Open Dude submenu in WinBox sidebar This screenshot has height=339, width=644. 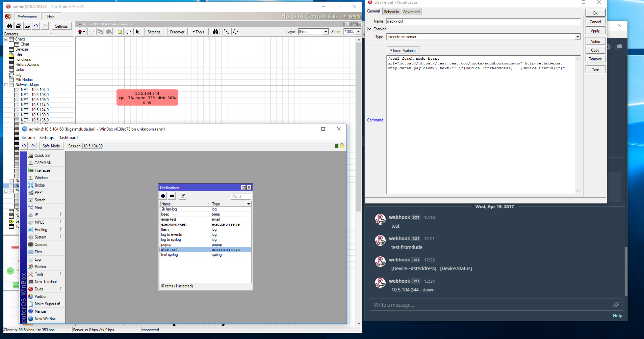pos(39,289)
